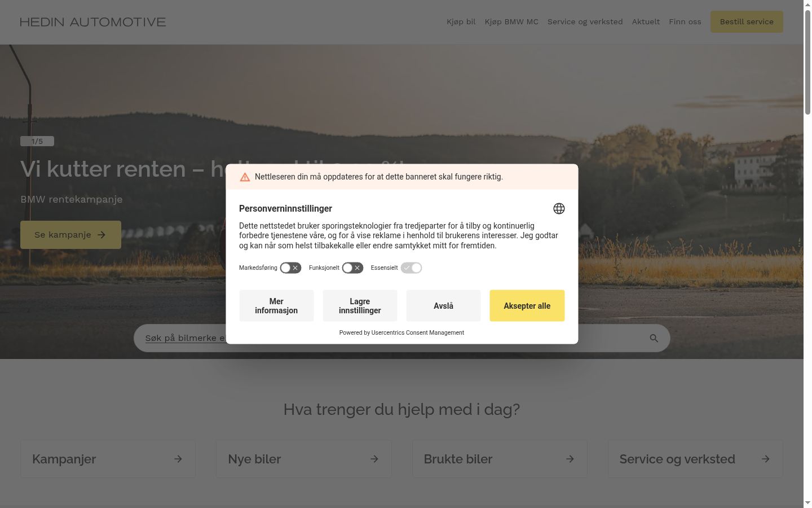Open the Hedin Automotive logo link
Screen dimensions: 812x508
93,22
